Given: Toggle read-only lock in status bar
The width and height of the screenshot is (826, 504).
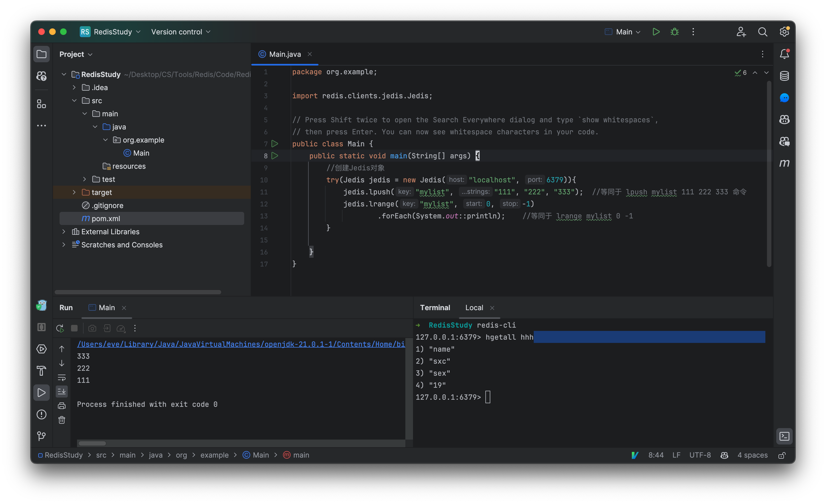Looking at the screenshot, I should 782,455.
